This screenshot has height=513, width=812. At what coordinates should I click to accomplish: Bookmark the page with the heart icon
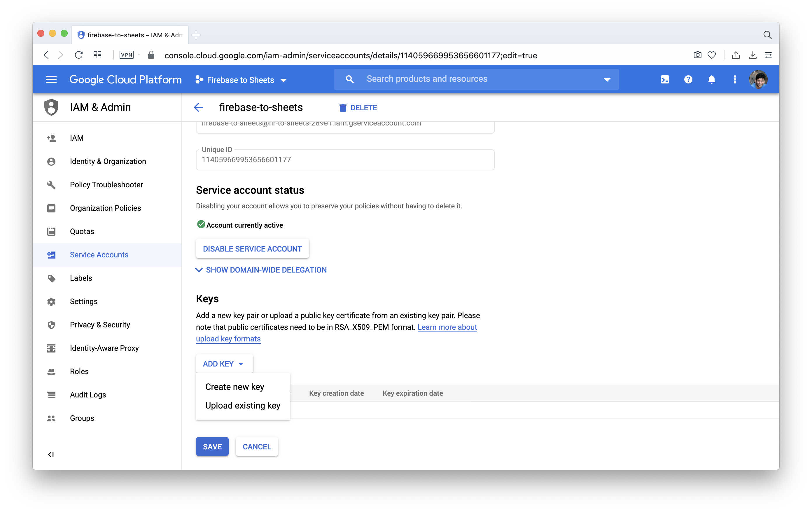click(711, 55)
